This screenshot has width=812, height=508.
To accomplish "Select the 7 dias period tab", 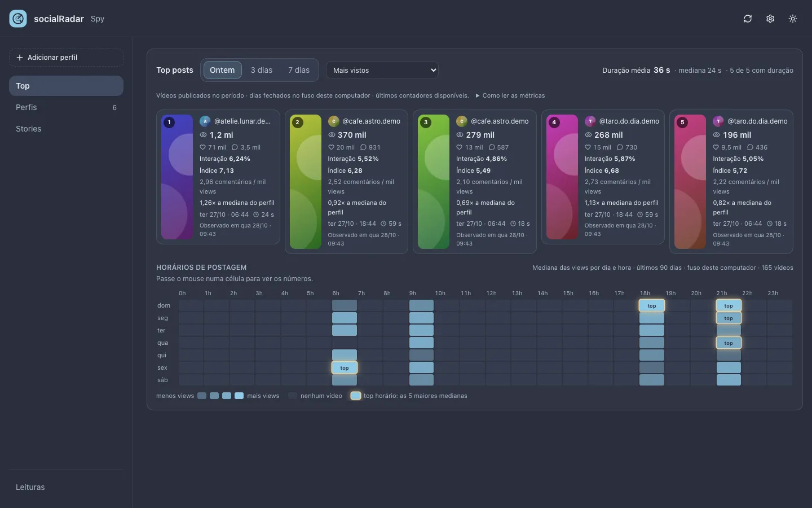I will coord(299,70).
